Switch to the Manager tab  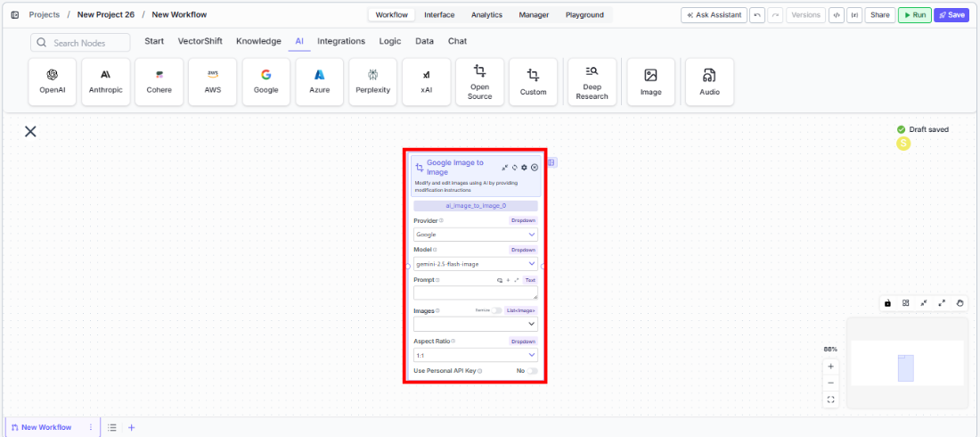click(534, 15)
